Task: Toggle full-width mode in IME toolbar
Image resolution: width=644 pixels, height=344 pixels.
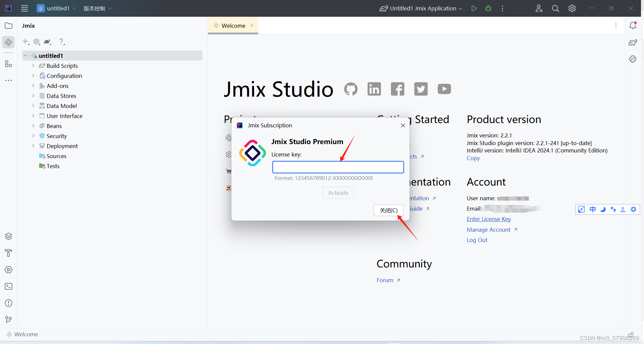Action: pyautogui.click(x=603, y=209)
